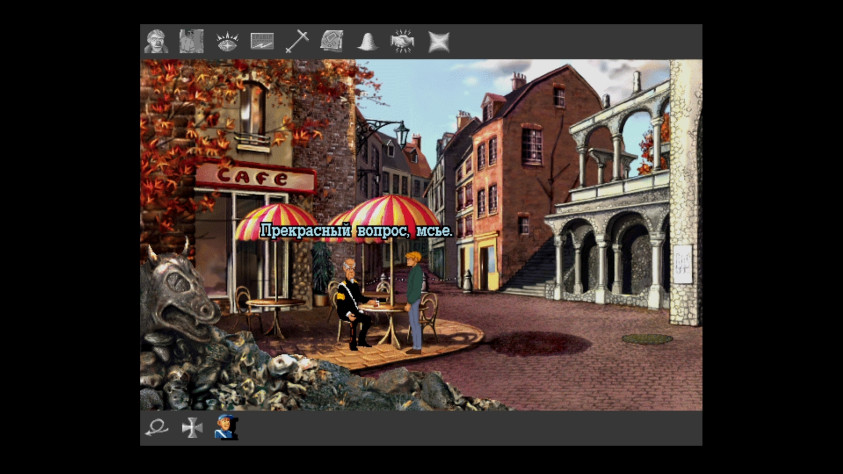
Task: Examine the horse-head statue
Action: [x=178, y=294]
